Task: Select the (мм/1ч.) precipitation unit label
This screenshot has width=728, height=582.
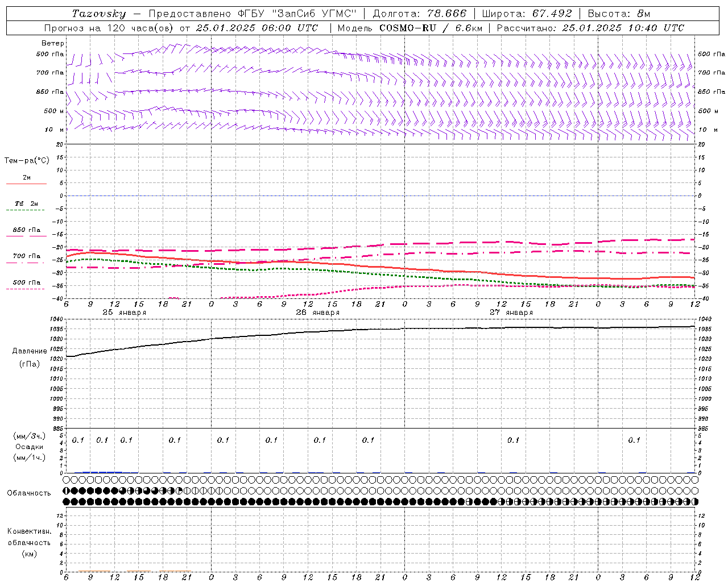Action: [30, 458]
